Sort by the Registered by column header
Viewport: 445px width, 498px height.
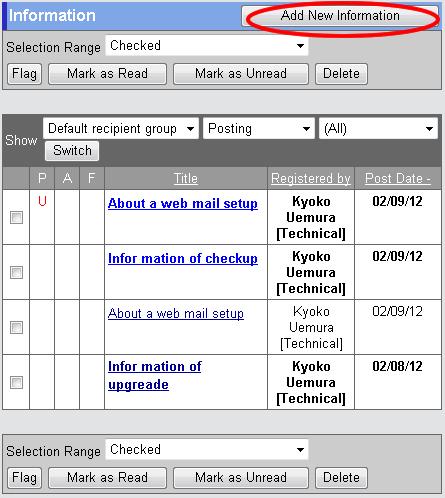click(x=311, y=178)
